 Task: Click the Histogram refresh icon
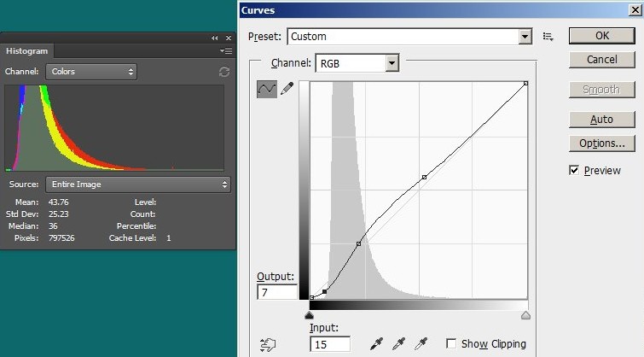(x=224, y=72)
